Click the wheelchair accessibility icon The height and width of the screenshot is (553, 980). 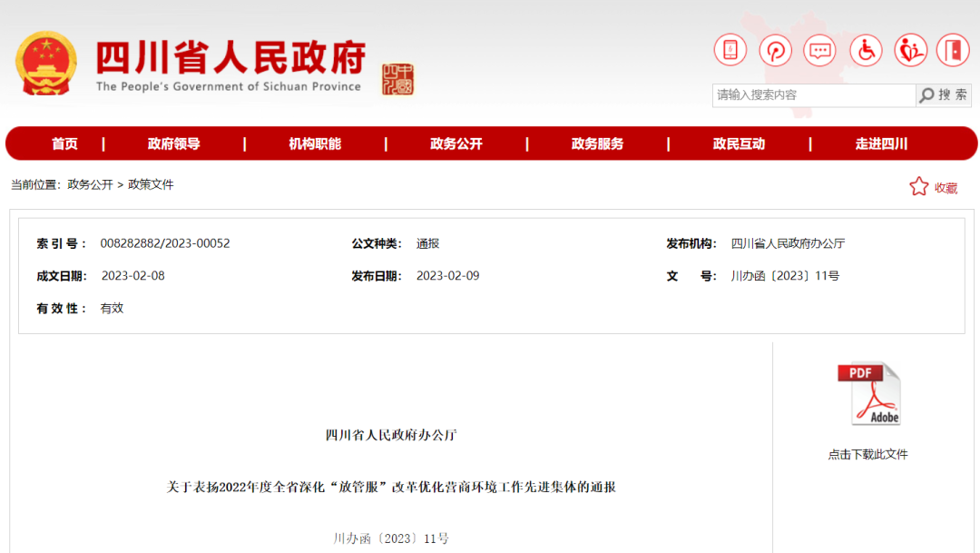tap(866, 50)
